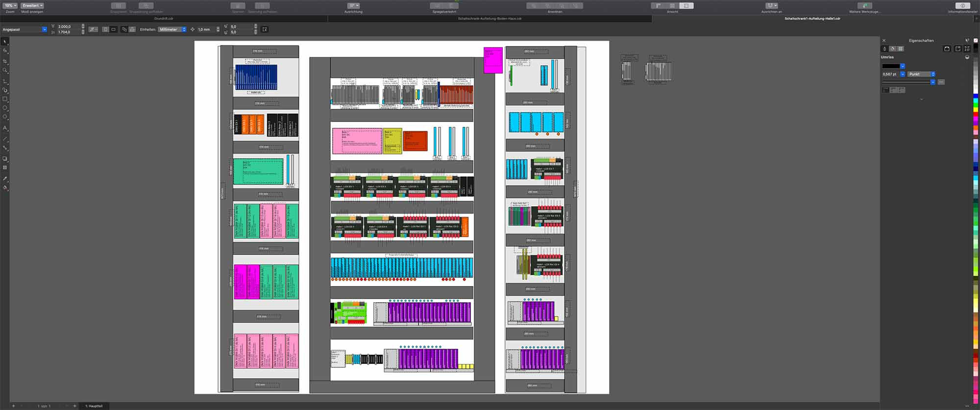The height and width of the screenshot is (410, 980).
Task: Select the Interactive Fill tool
Action: [5, 188]
